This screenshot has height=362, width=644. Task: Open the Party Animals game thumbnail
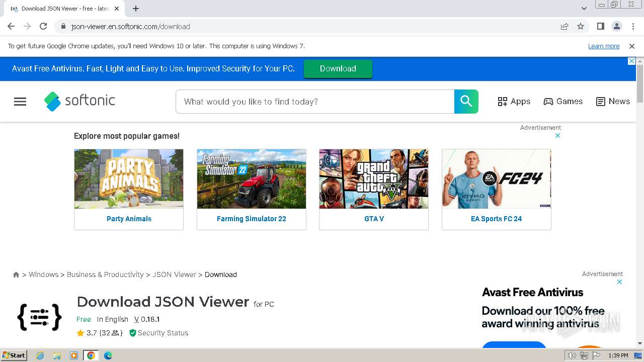tap(129, 179)
